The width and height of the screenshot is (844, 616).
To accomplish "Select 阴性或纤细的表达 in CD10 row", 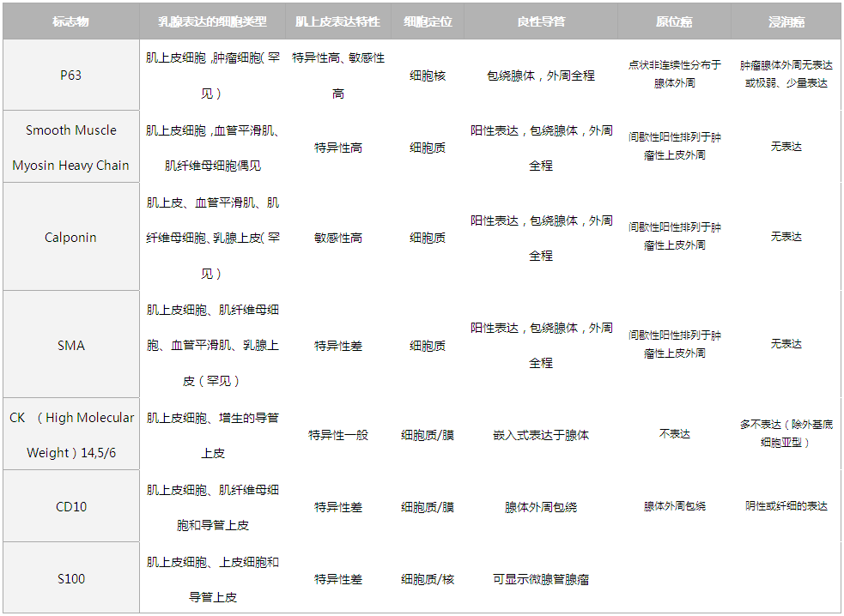I will click(786, 506).
